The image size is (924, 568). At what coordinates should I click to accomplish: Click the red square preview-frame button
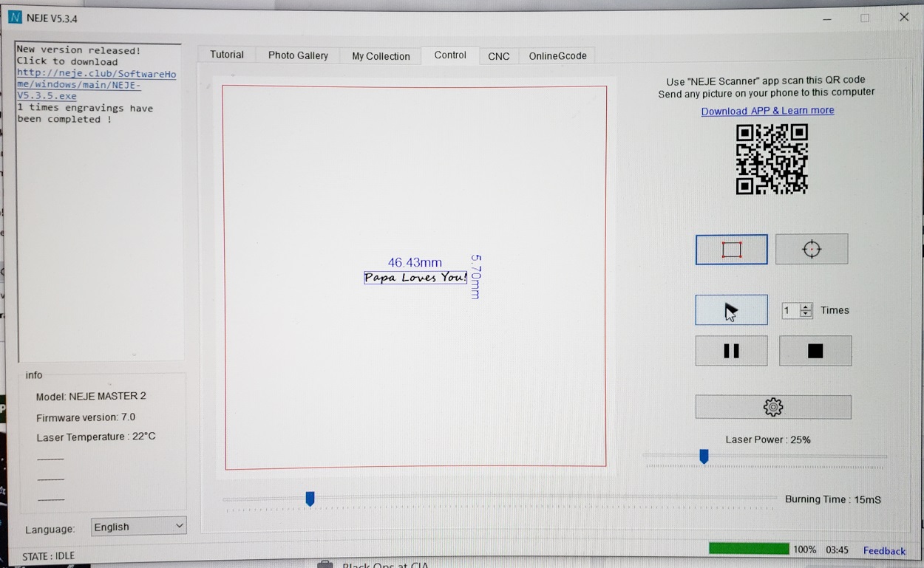tap(731, 250)
